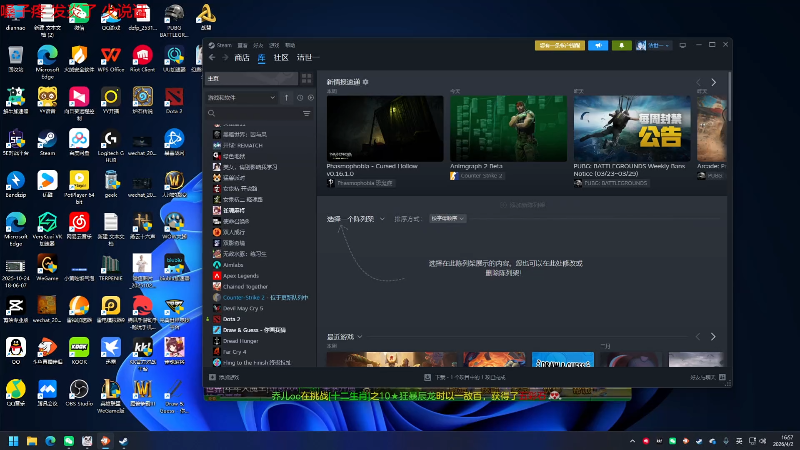Click the Steam icon on the taskbar
Viewport: 800px width, 450px height.
123,441
